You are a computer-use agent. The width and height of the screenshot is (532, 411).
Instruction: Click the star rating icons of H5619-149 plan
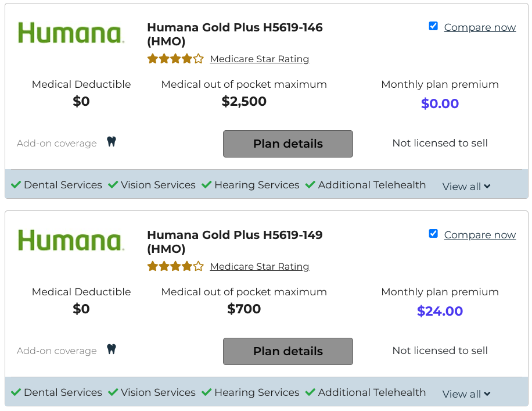175,266
